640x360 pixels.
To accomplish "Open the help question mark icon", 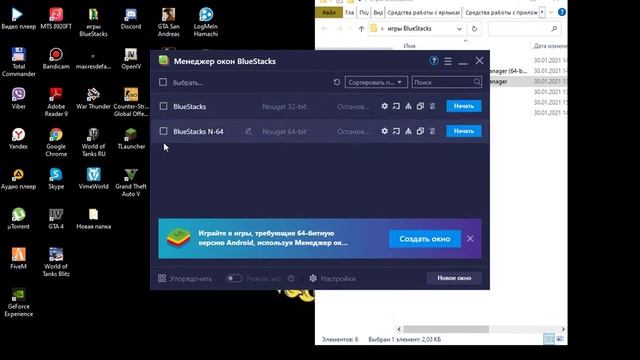I will point(434,61).
